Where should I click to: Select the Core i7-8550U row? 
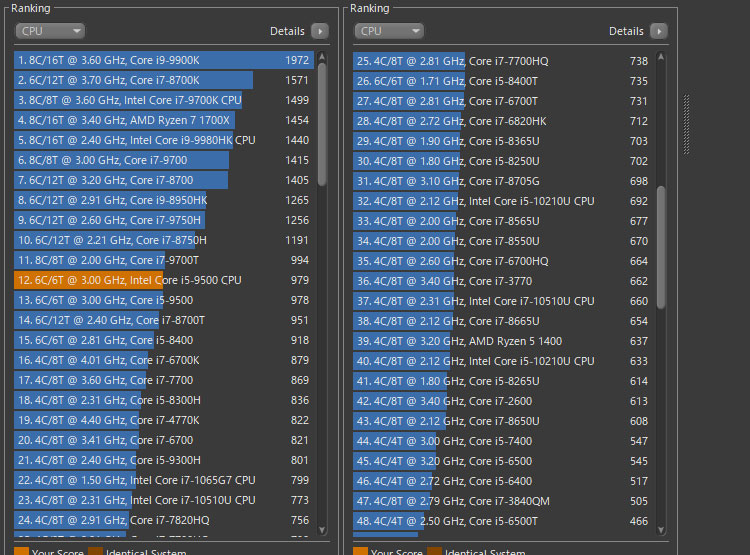point(503,242)
